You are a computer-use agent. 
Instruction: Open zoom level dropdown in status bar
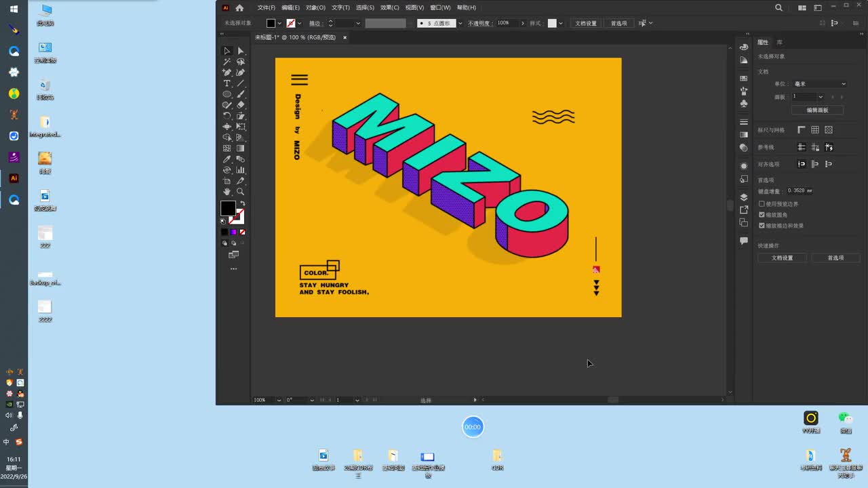tap(279, 401)
